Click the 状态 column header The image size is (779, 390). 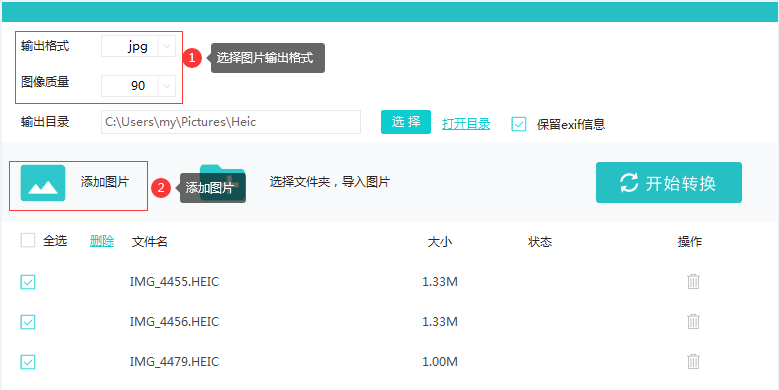pyautogui.click(x=540, y=242)
